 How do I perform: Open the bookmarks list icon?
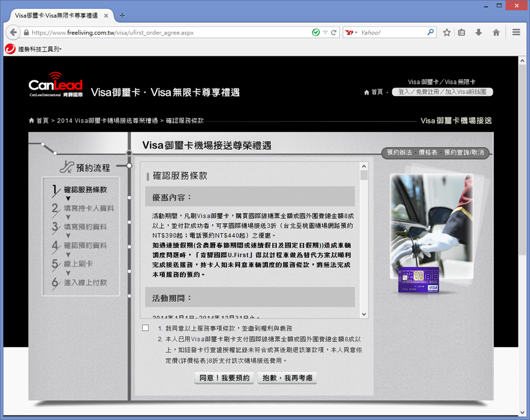coord(462,32)
